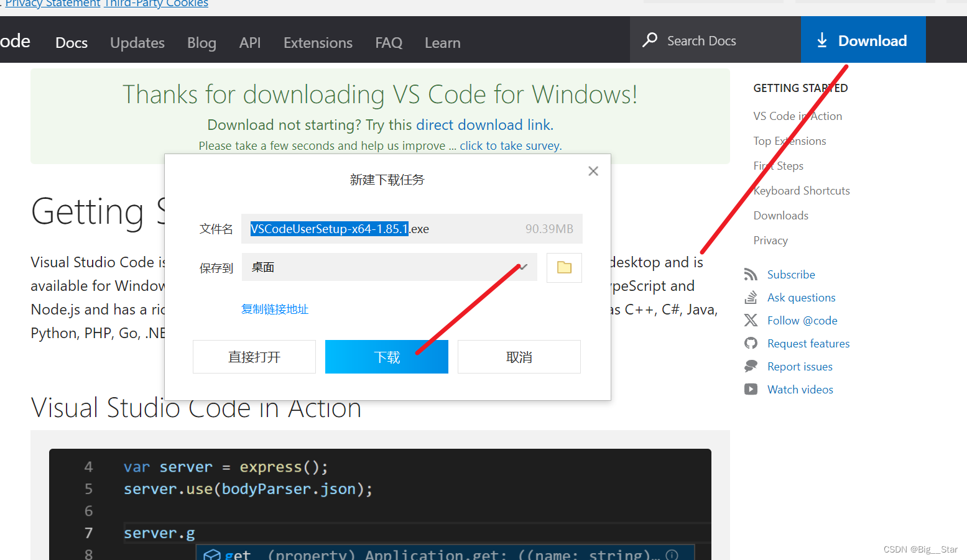Open Keyboard Shortcuts sidebar link

(x=802, y=191)
